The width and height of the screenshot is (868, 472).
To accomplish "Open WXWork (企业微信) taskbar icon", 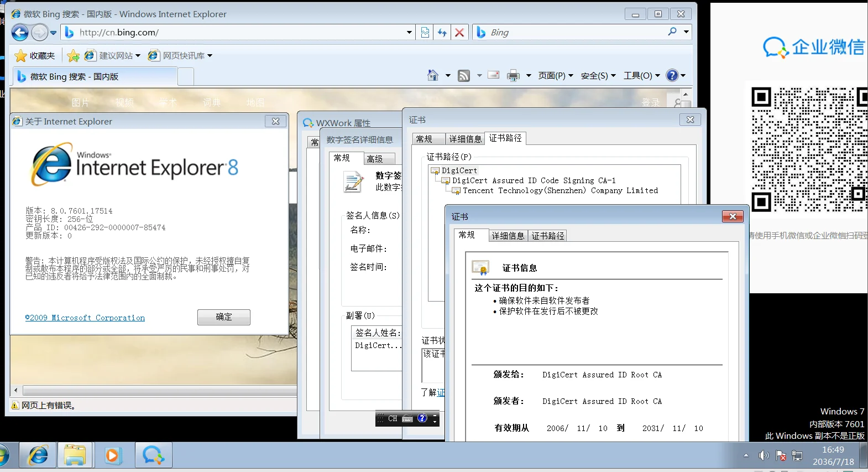I will [x=153, y=456].
